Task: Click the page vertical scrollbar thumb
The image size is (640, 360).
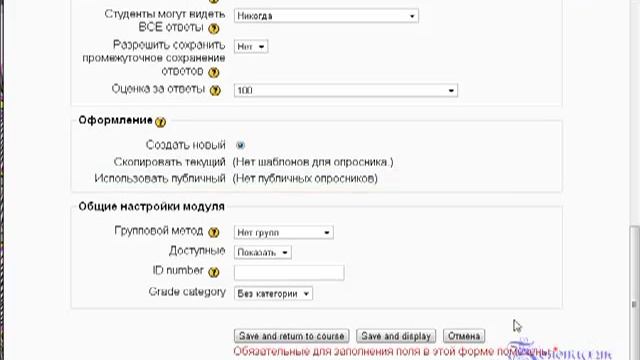Action: 634,292
